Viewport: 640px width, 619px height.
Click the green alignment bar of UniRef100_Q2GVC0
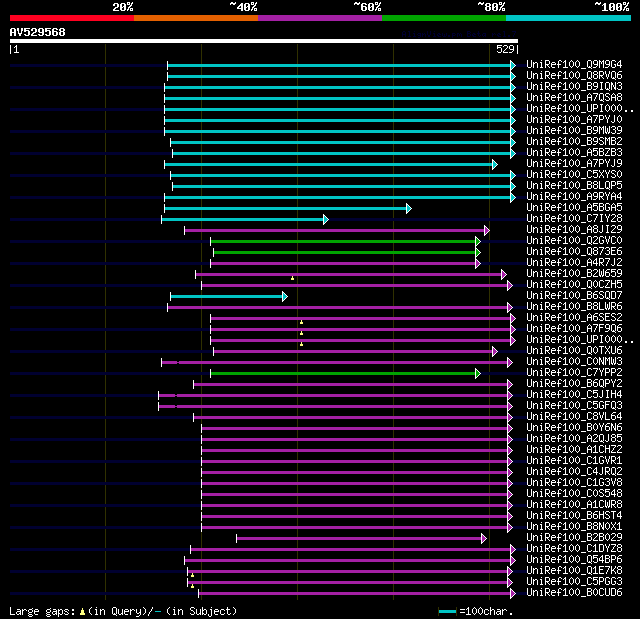pyautogui.click(x=345, y=242)
